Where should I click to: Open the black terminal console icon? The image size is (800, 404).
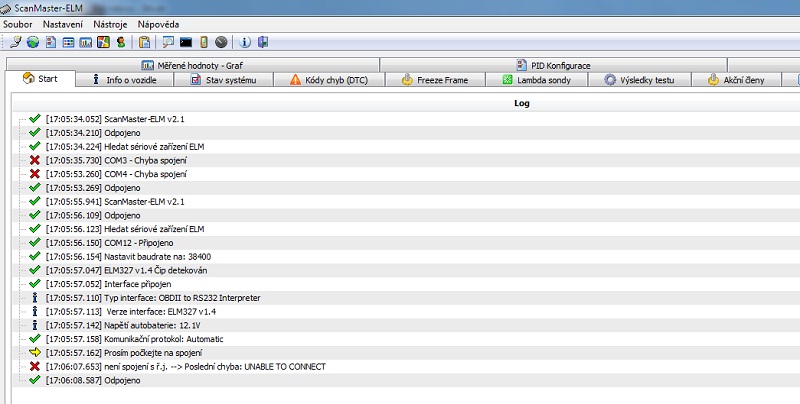pos(186,42)
